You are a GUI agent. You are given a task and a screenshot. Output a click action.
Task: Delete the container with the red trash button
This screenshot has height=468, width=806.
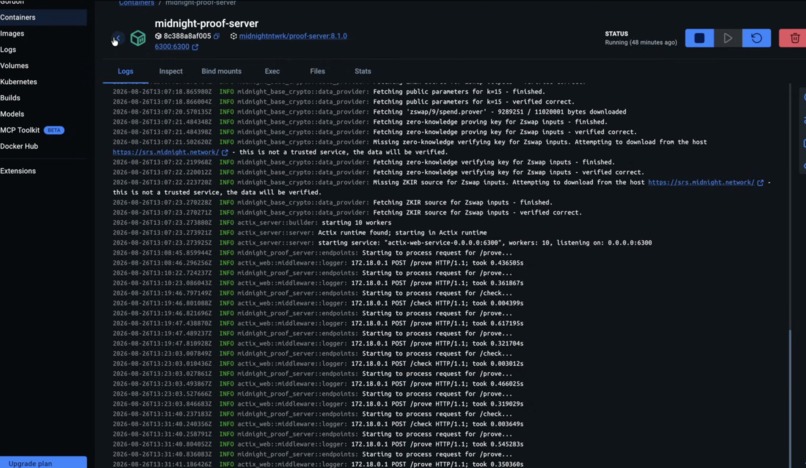pyautogui.click(x=794, y=38)
